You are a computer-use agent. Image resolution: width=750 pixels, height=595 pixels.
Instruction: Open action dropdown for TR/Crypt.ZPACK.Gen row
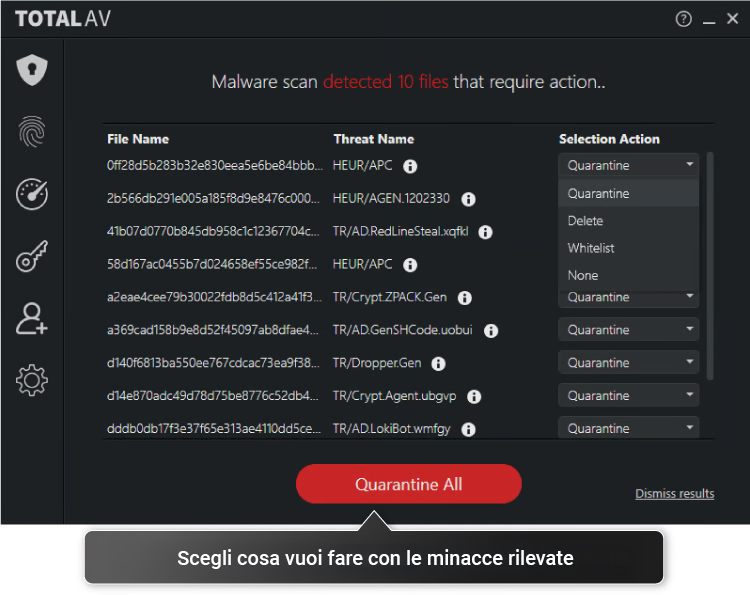pos(628,299)
